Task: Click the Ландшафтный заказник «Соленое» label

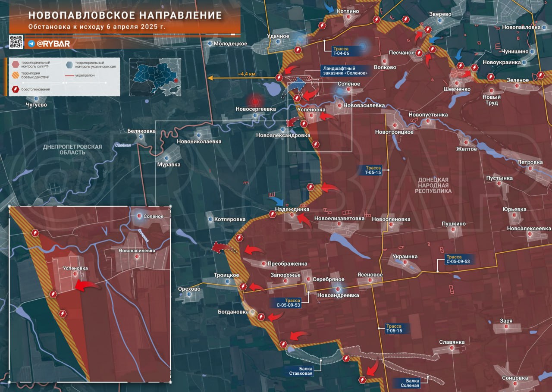Action: (x=346, y=71)
